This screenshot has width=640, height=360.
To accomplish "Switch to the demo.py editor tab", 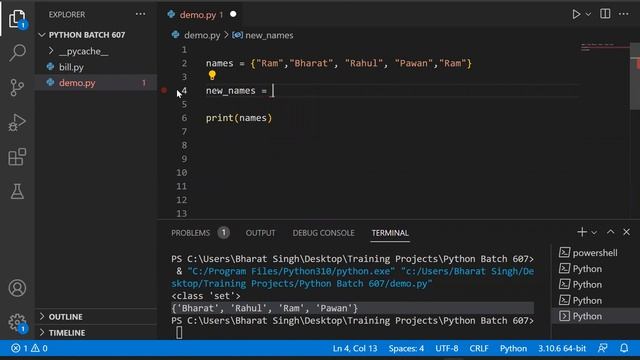I will point(198,15).
